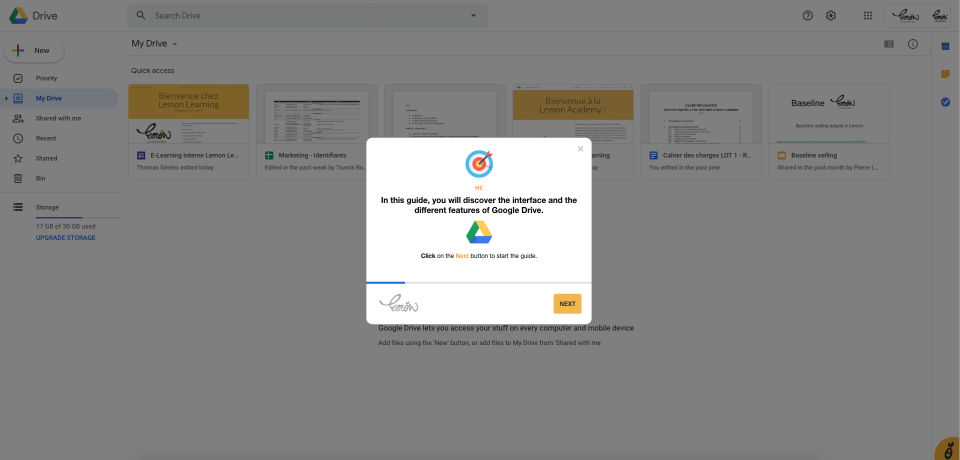This screenshot has height=460, width=960.
Task: Click the New button
Action: [x=34, y=51]
